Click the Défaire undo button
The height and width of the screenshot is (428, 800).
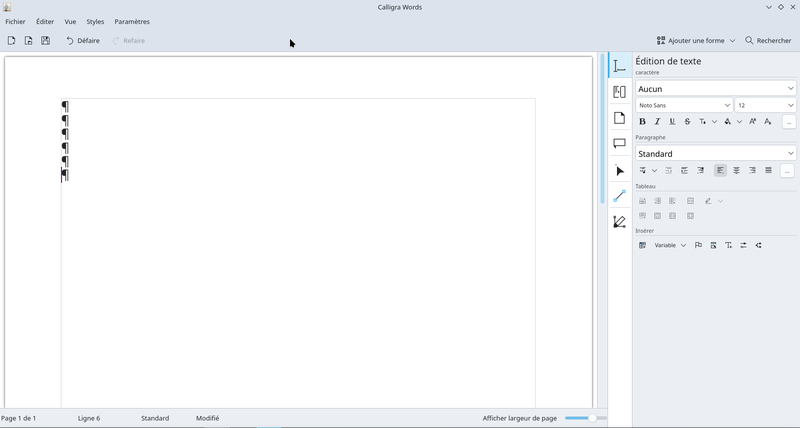[83, 40]
